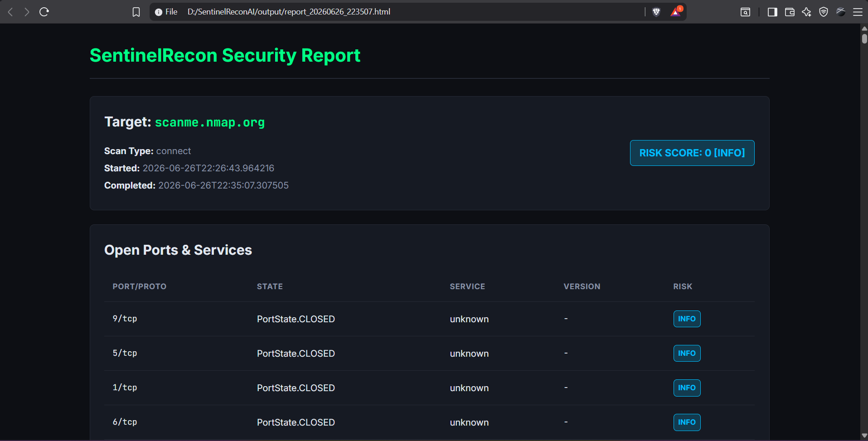Click the unknown service in 1/tcp row
Viewport: 868px width, 441px height.
click(469, 388)
